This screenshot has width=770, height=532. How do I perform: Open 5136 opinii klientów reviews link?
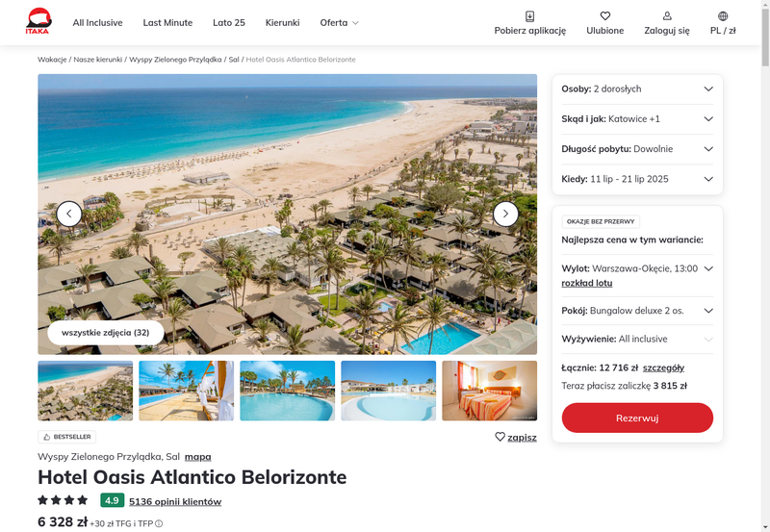click(x=175, y=501)
